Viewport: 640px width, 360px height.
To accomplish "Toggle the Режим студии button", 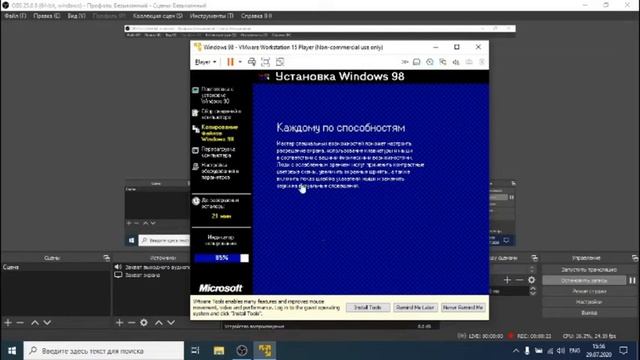I will (589, 291).
